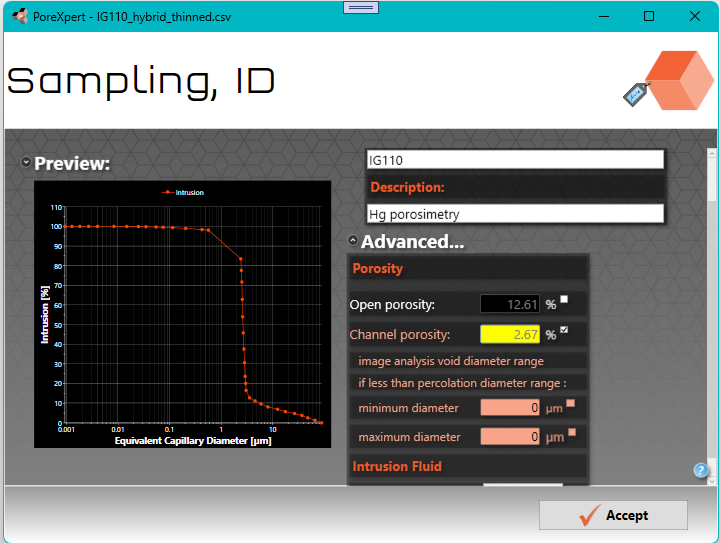Click 'image analysis void diameter range' text
Image resolution: width=720 pixels, height=543 pixels.
(x=450, y=361)
